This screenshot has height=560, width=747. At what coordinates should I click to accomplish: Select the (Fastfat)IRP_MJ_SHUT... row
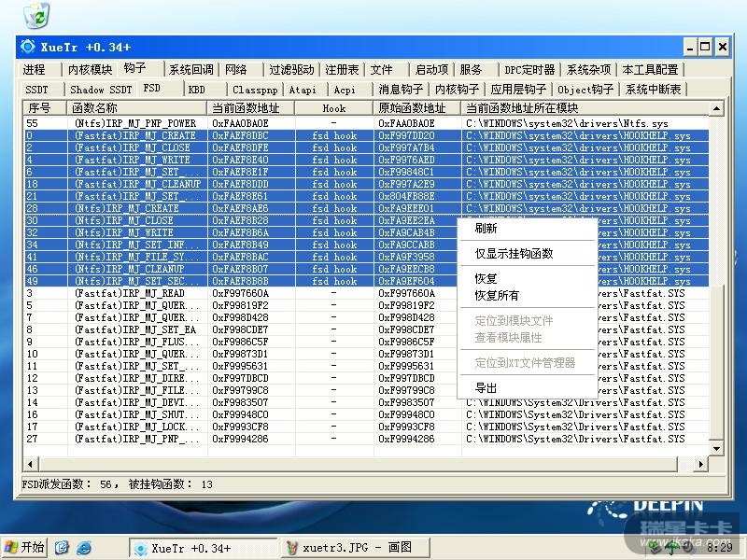[366, 414]
